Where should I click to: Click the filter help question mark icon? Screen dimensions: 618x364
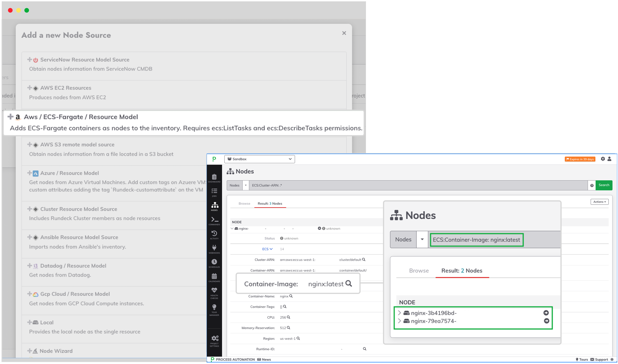point(592,185)
